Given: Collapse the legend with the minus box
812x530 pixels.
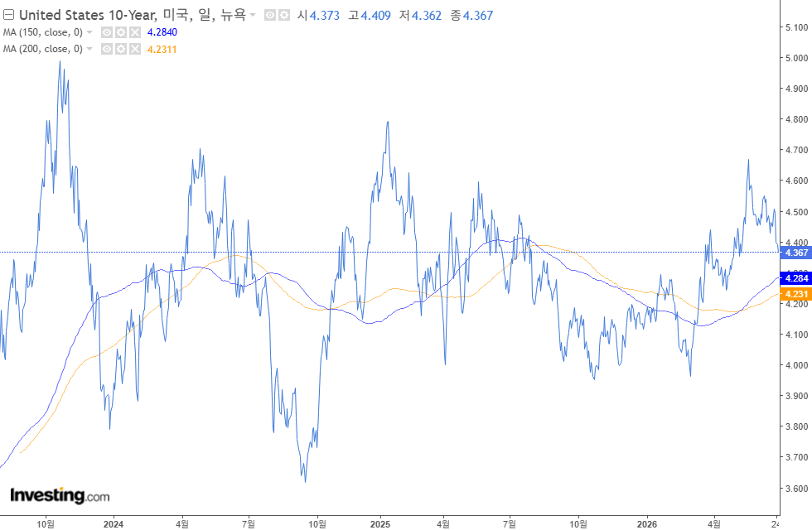Looking at the screenshot, I should point(8,15).
